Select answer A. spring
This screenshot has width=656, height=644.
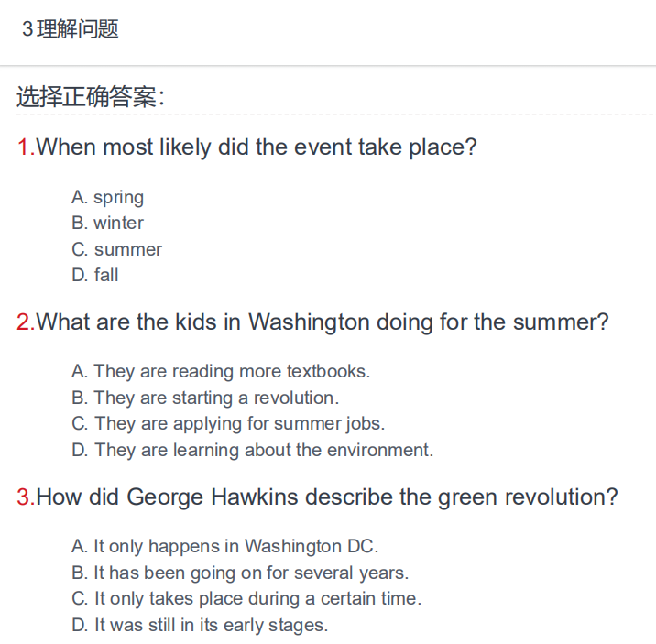(107, 197)
